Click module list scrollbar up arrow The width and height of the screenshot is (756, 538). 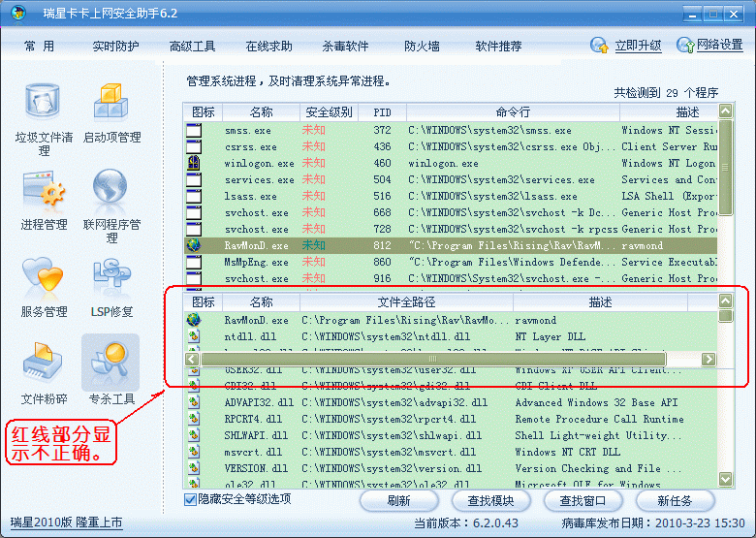coord(726,301)
